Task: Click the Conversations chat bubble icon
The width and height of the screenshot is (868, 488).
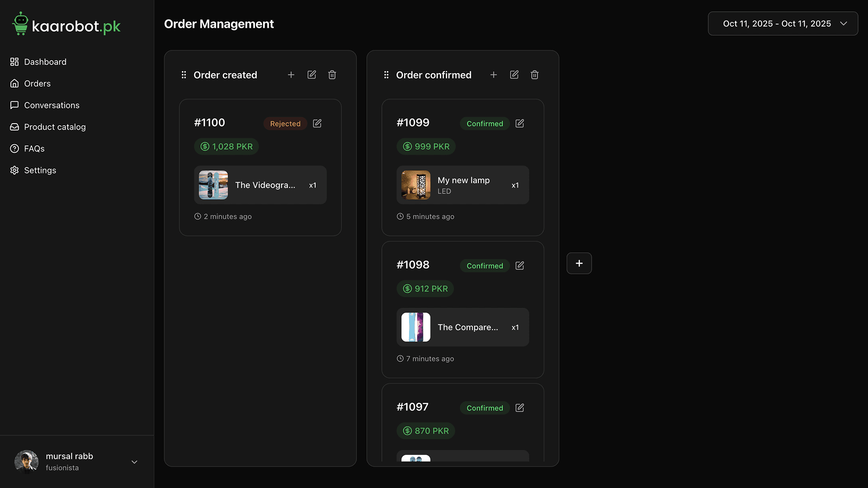Action: coord(15,105)
